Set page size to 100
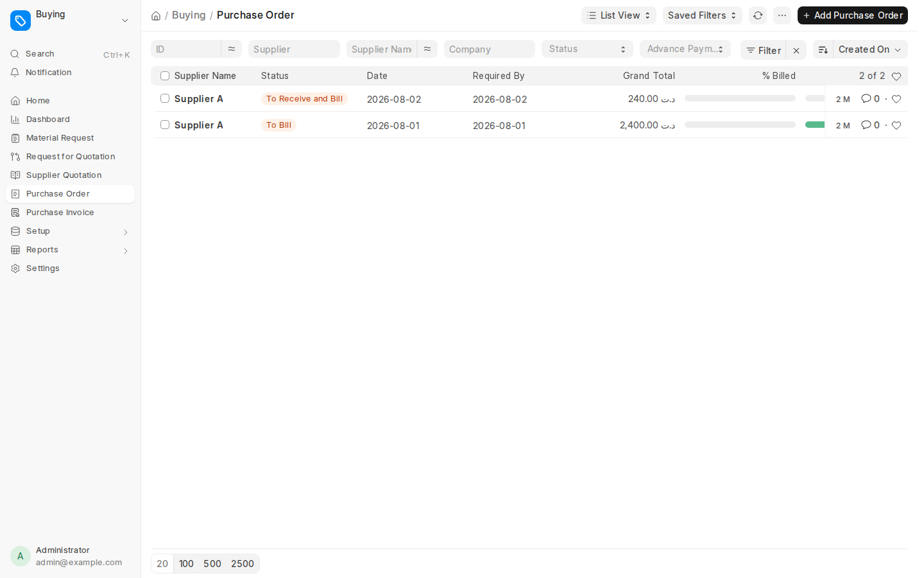 [x=186, y=564]
